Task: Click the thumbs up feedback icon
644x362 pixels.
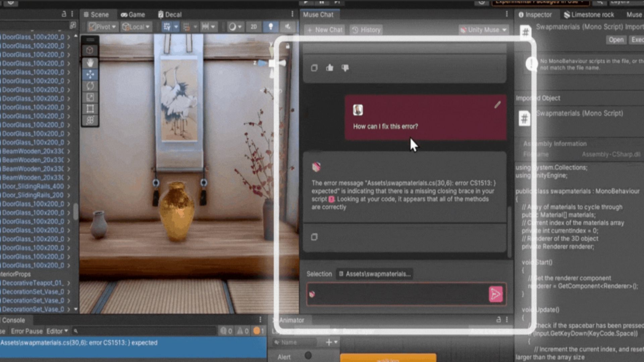Action: pos(330,68)
